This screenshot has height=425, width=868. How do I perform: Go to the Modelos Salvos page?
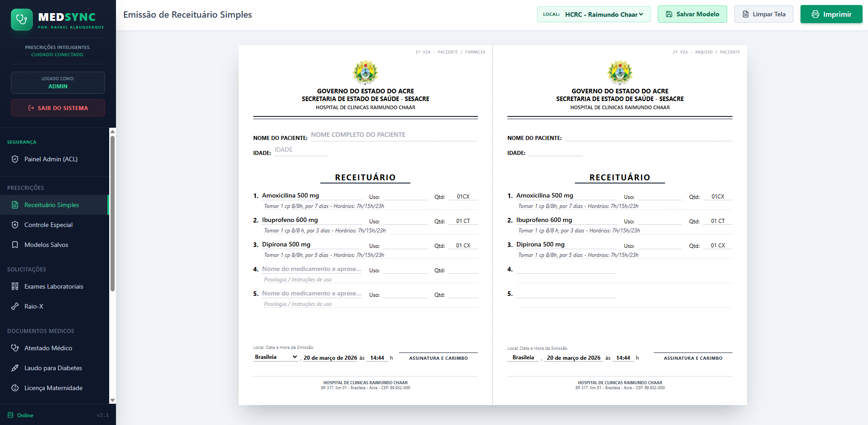pyautogui.click(x=46, y=245)
